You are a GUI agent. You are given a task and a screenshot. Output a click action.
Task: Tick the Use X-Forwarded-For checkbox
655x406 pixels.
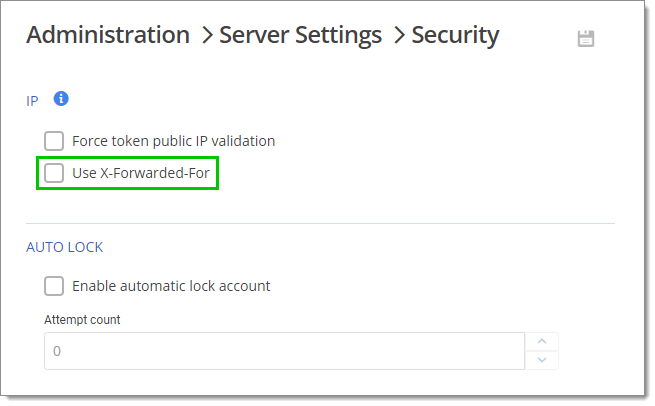(54, 173)
